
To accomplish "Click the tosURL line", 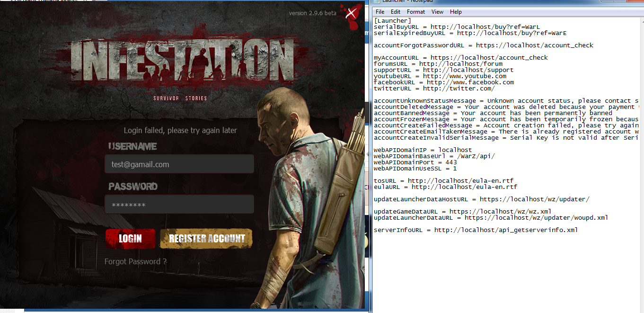I will (x=443, y=181).
